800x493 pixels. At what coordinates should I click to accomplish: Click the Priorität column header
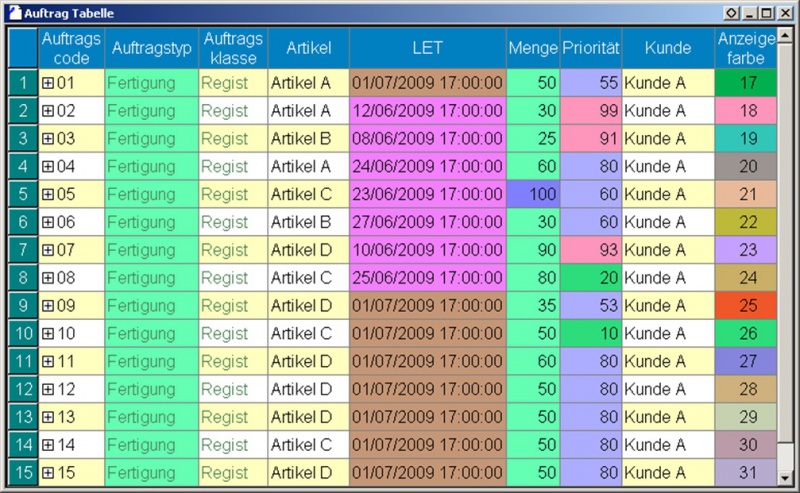(591, 48)
